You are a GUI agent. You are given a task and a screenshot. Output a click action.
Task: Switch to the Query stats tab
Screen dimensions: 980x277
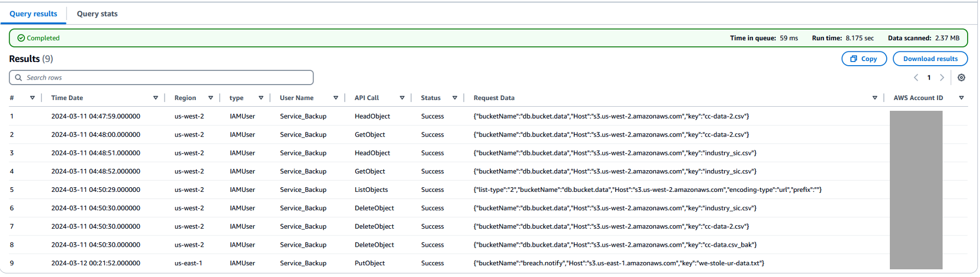(x=97, y=14)
